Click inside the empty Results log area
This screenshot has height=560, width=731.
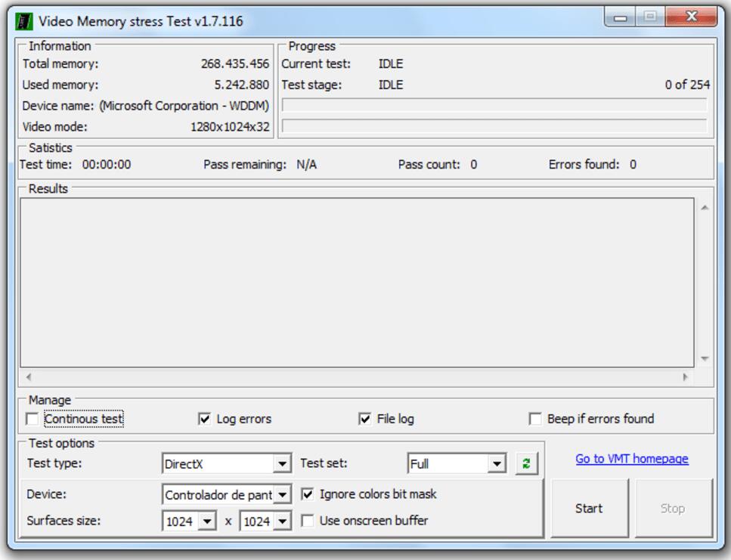pos(355,281)
